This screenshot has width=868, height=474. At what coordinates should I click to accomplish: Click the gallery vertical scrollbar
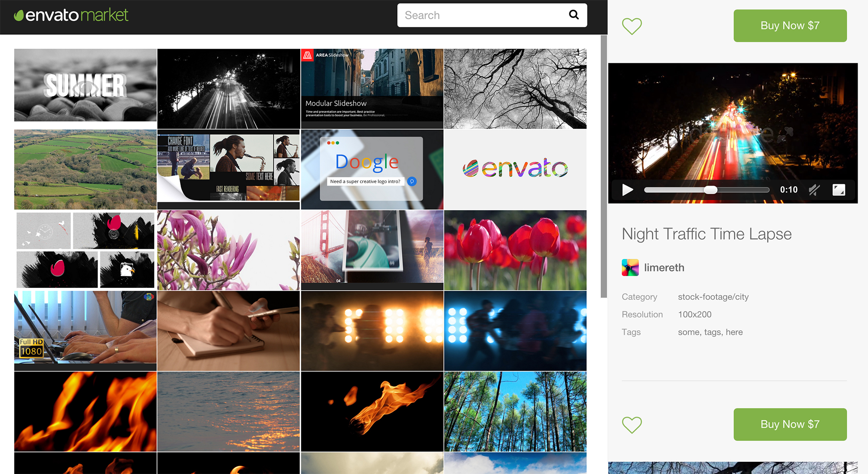tap(604, 167)
